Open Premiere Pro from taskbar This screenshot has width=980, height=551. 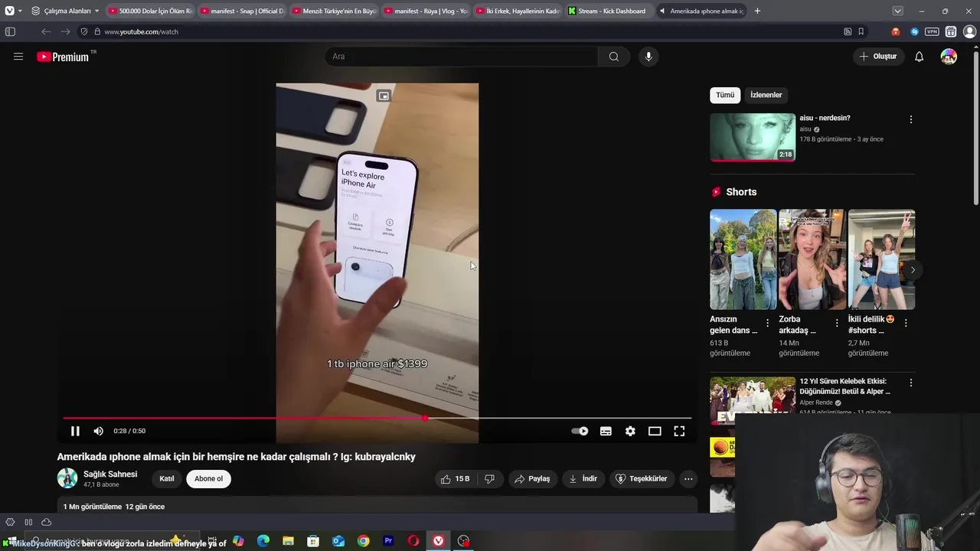pos(388,541)
